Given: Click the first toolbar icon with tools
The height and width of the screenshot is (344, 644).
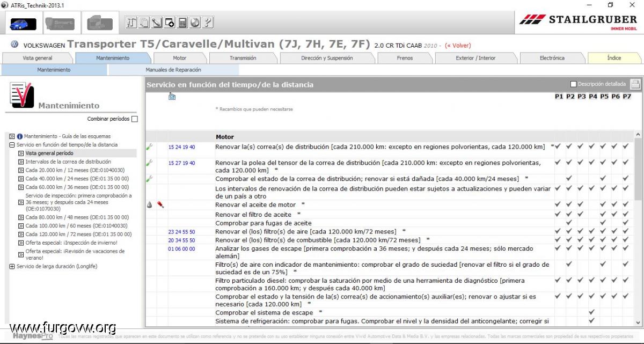Looking at the screenshot, I should pyautogui.click(x=131, y=23).
